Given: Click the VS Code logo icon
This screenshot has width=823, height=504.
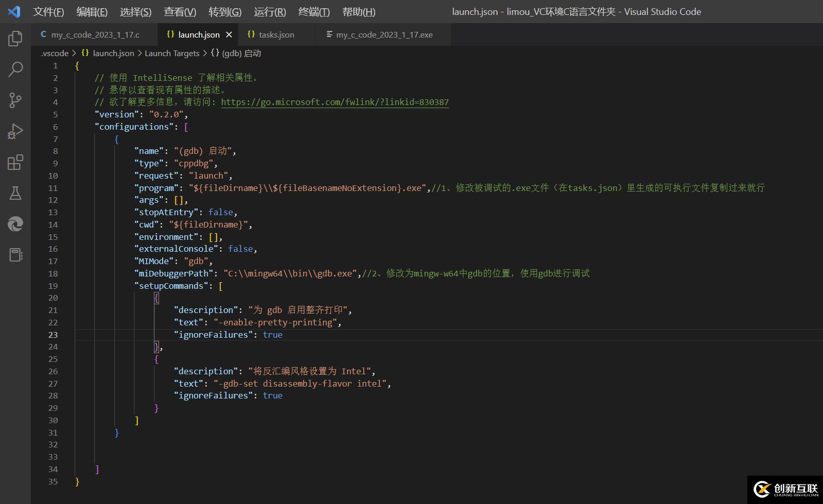Looking at the screenshot, I should pos(14,11).
